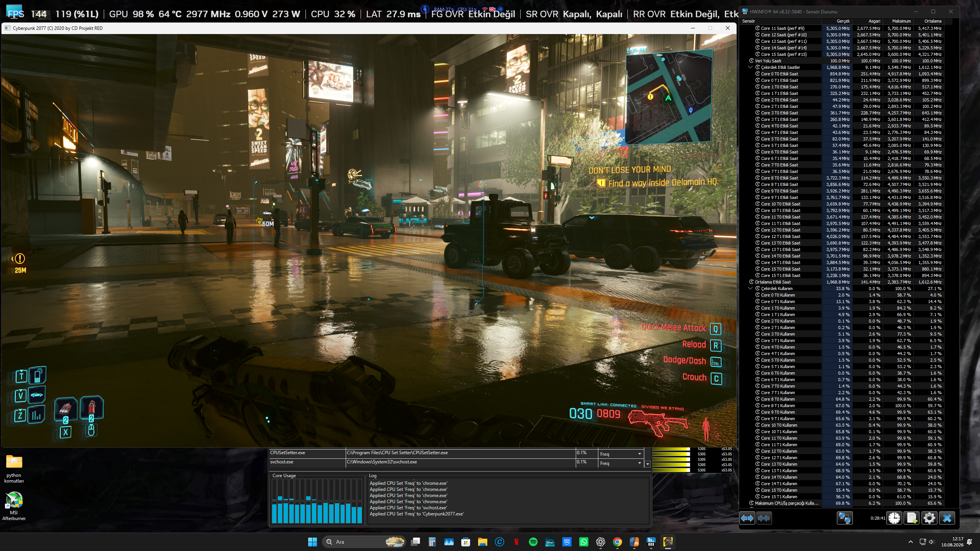Open Task View from the taskbar
980x551 pixels.
tap(415, 542)
